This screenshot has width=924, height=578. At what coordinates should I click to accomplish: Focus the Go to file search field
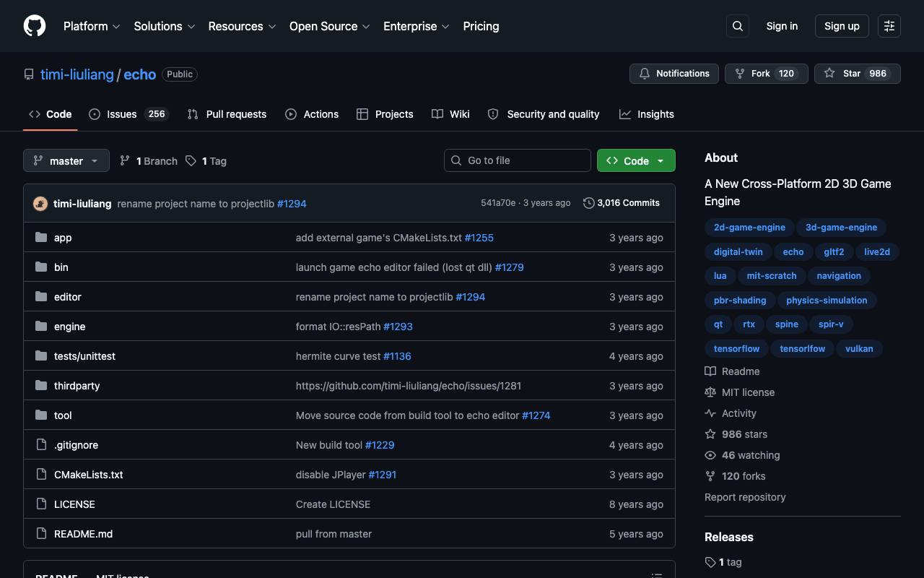pos(518,160)
